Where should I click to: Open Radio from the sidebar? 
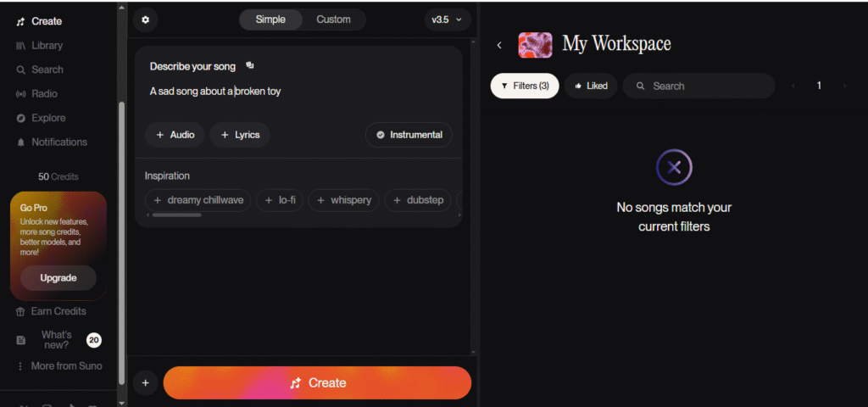point(44,94)
